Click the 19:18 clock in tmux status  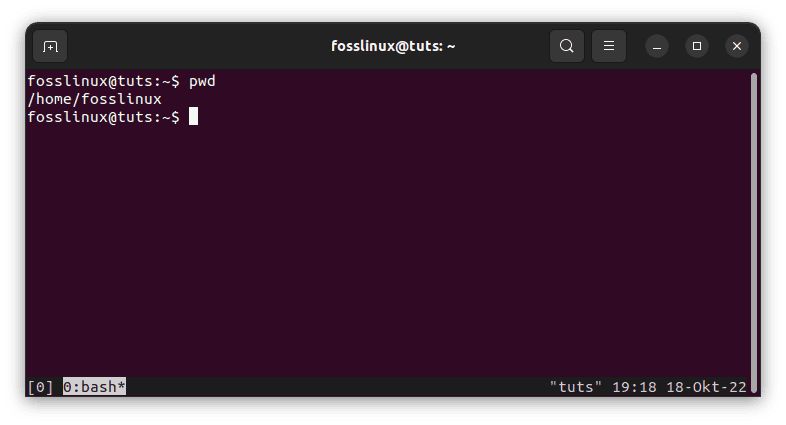tap(631, 386)
